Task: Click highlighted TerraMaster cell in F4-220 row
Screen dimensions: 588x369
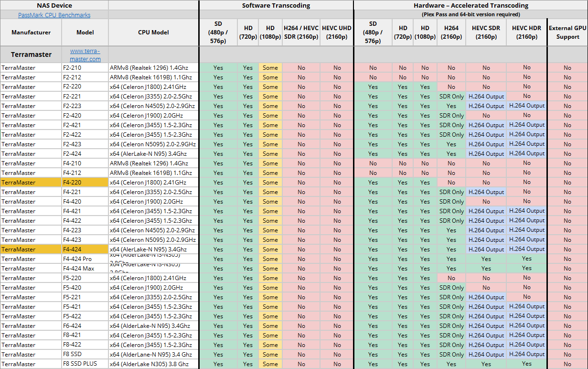Action: [31, 182]
